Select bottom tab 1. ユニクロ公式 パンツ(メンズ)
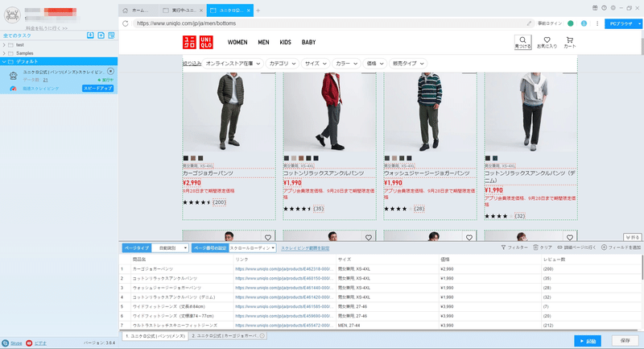644x349 pixels. 155,336
